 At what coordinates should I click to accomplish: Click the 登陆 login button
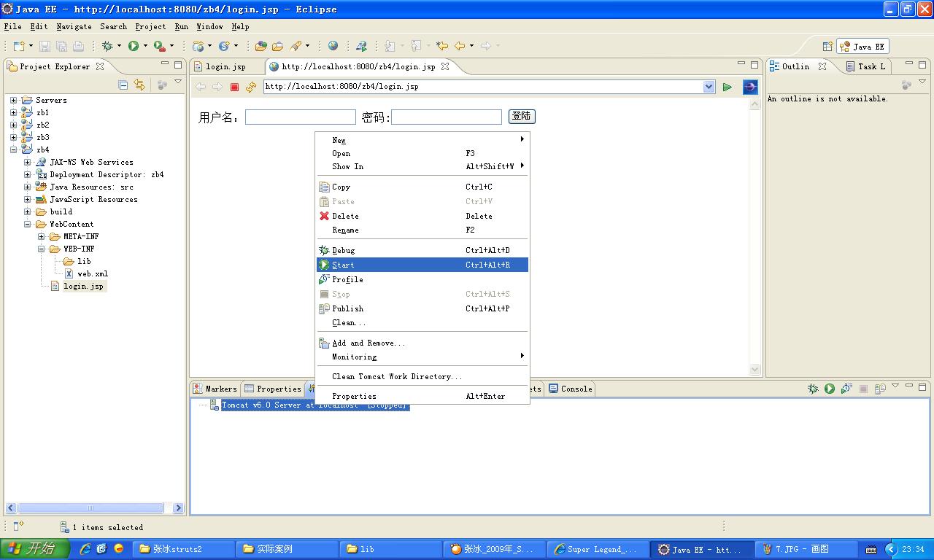(522, 117)
